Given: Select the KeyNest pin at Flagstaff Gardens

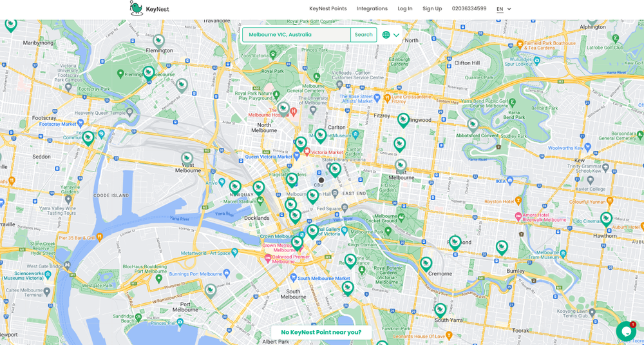Looking at the screenshot, I should (x=292, y=180).
